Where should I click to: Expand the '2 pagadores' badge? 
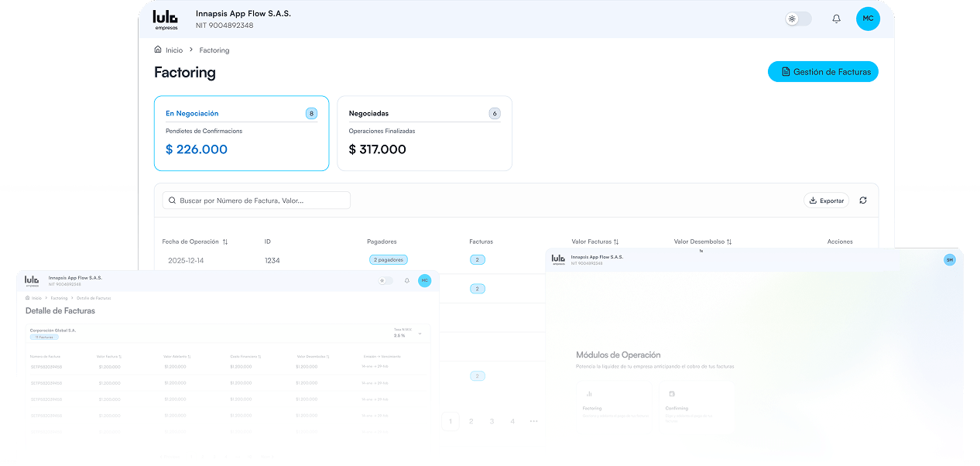click(x=389, y=260)
